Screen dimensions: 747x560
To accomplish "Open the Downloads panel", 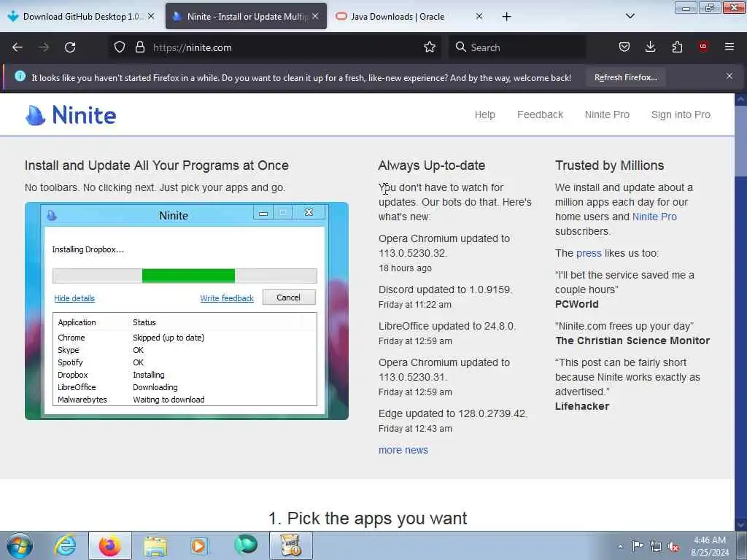I will [x=650, y=47].
